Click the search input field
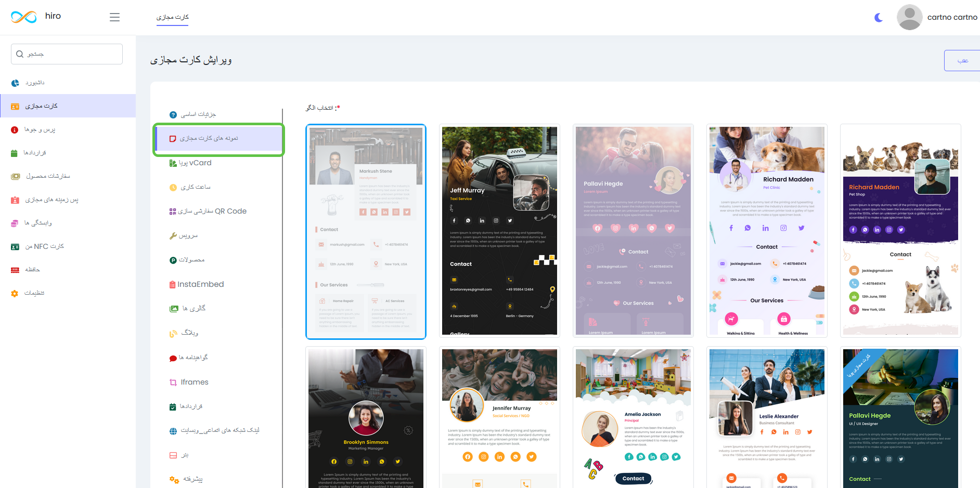980x488 pixels. [67, 54]
